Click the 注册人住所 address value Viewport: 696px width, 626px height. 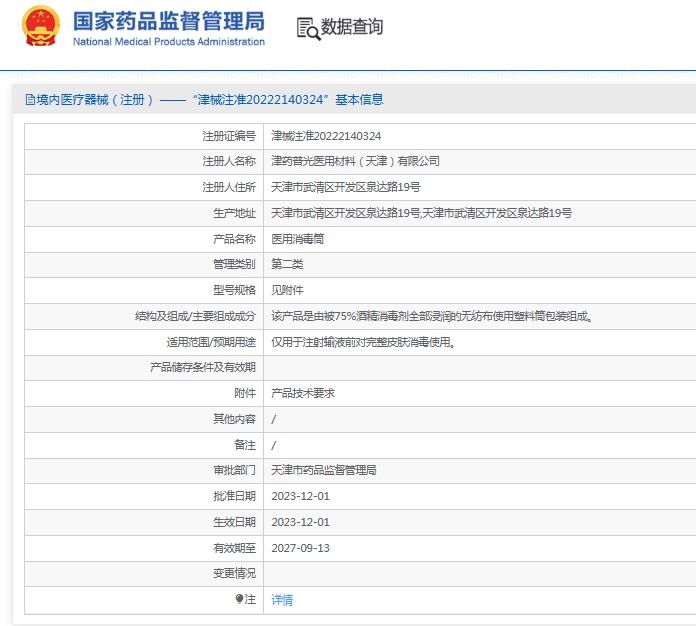click(346, 187)
